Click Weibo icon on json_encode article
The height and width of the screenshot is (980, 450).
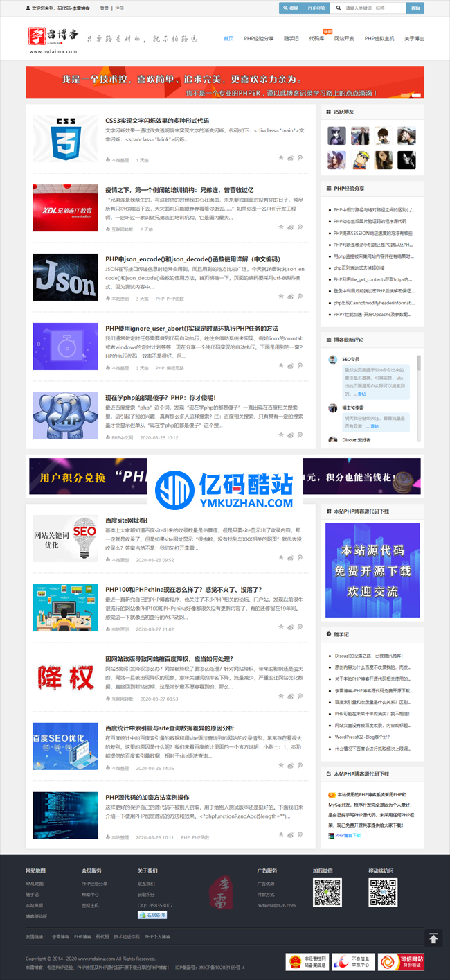[x=291, y=296]
